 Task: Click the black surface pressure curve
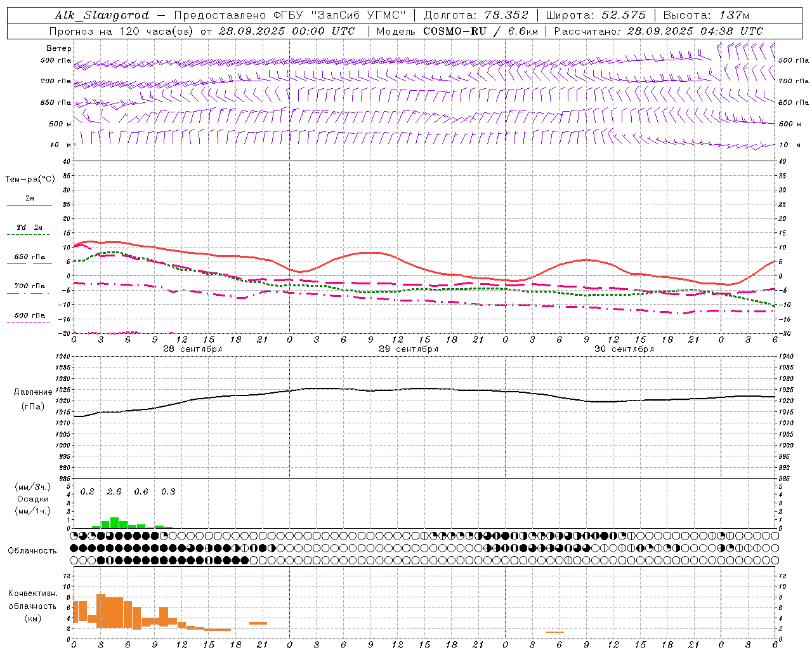[x=424, y=388]
